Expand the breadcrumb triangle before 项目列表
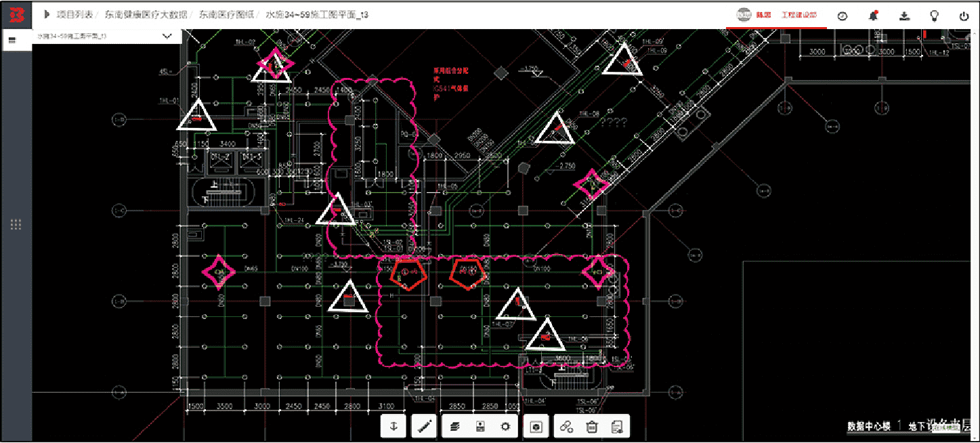Viewport: 980px width, 443px height. tap(47, 14)
